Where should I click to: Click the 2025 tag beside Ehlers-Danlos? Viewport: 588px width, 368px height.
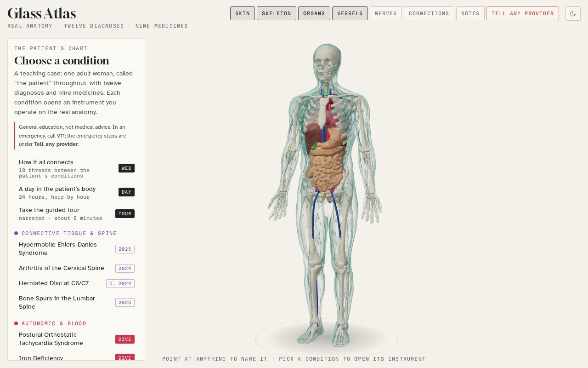tap(125, 249)
